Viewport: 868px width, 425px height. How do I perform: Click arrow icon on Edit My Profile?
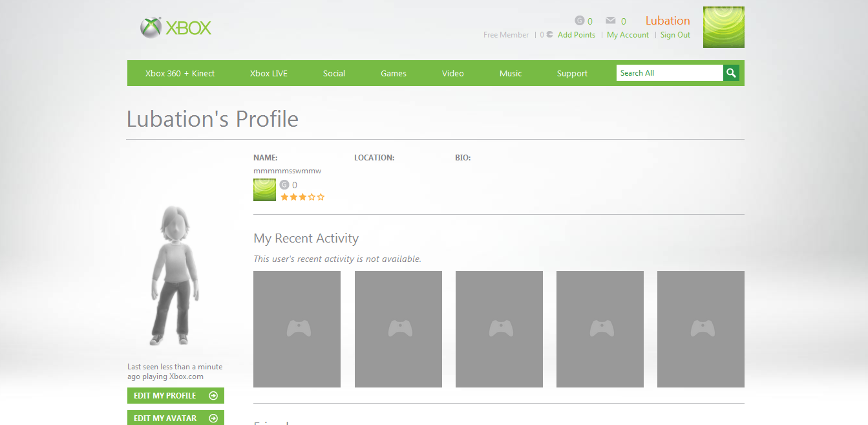[x=213, y=396]
